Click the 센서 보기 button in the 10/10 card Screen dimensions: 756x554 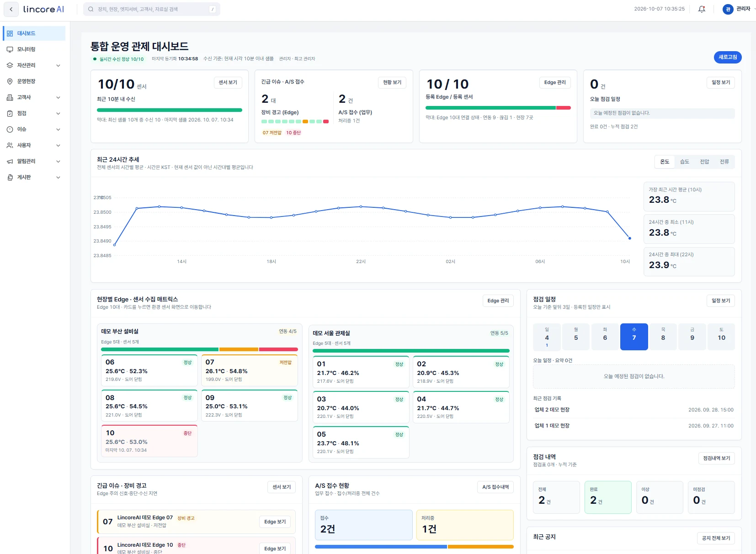[228, 82]
